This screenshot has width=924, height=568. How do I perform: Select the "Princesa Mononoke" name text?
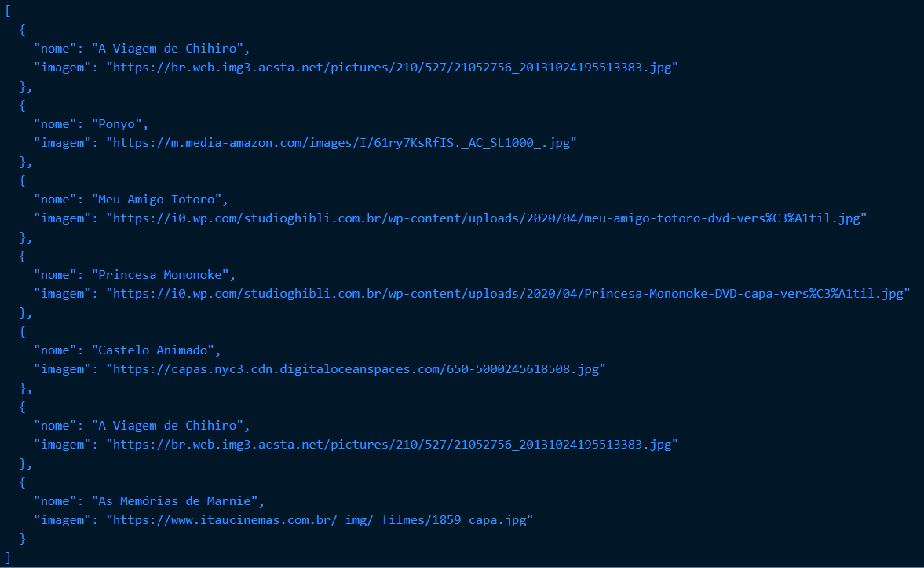[163, 275]
